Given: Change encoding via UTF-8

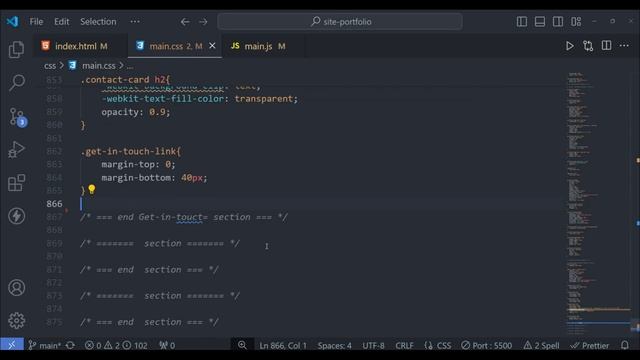Looking at the screenshot, I should pyautogui.click(x=373, y=345).
